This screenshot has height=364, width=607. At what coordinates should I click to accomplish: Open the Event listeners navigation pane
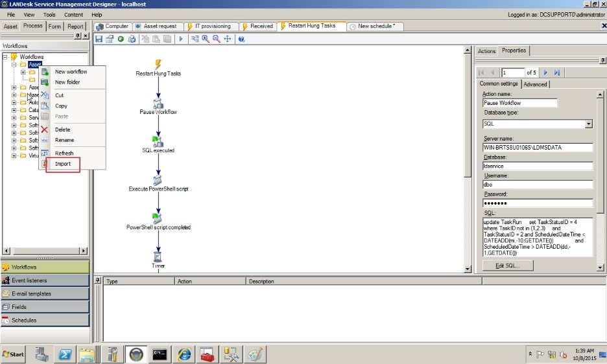[45, 280]
